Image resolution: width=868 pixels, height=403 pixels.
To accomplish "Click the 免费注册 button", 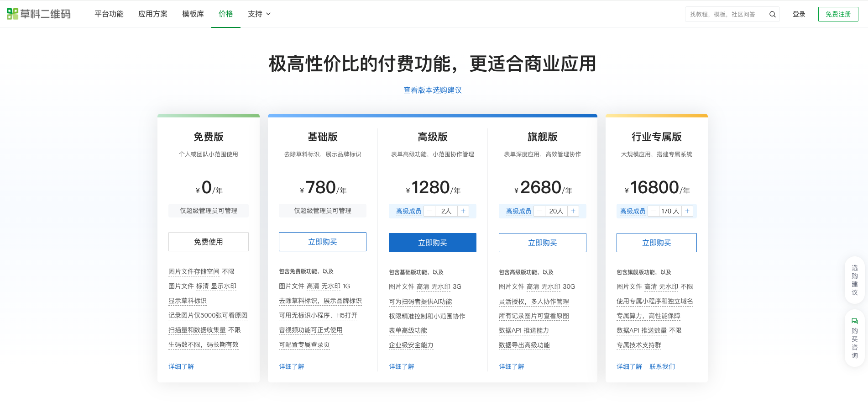I will (838, 14).
